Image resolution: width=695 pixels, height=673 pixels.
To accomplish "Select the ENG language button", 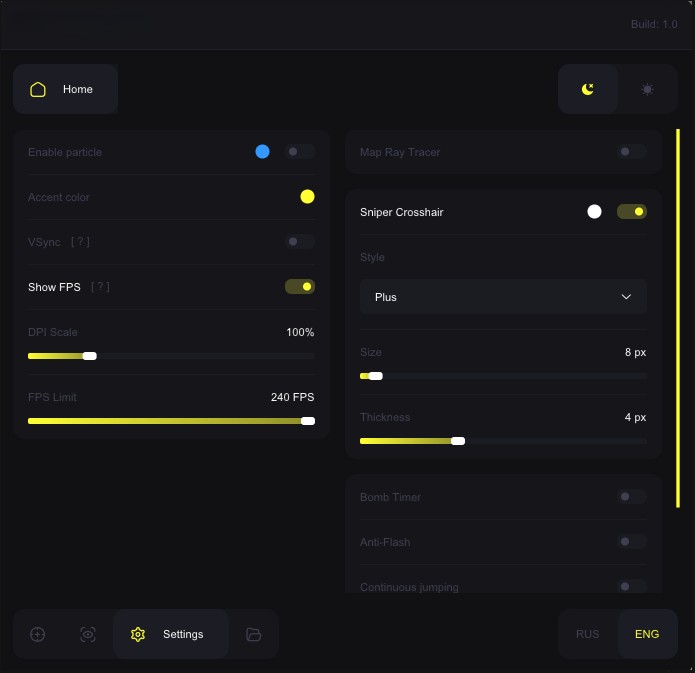I will (647, 634).
